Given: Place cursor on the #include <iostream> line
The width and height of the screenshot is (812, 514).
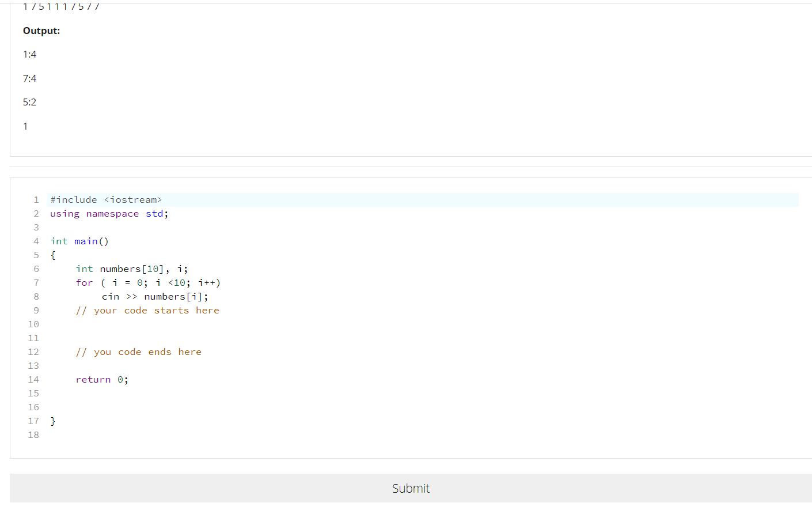Looking at the screenshot, I should 105,199.
